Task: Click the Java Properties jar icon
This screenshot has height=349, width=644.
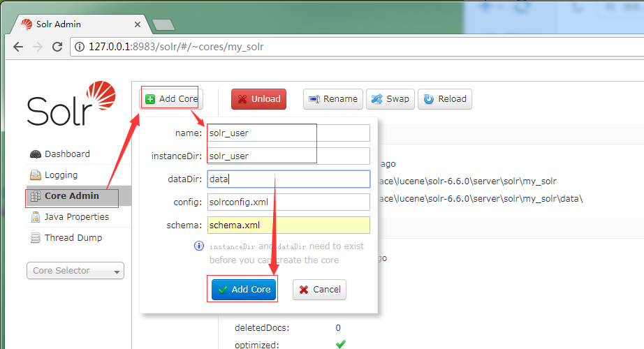Action: pos(36,217)
